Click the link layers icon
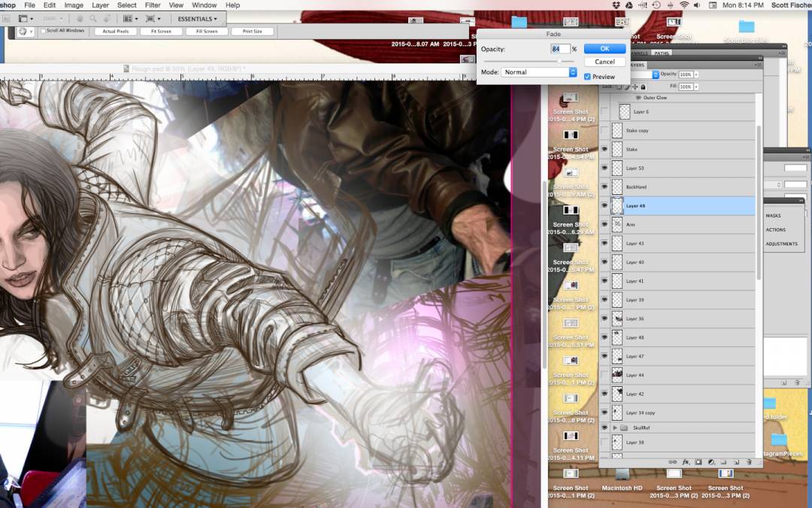 click(x=673, y=461)
